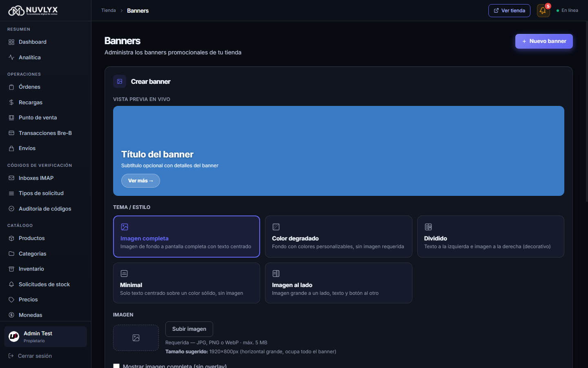Click the Título del banner preview text
This screenshot has height=368, width=588.
157,155
